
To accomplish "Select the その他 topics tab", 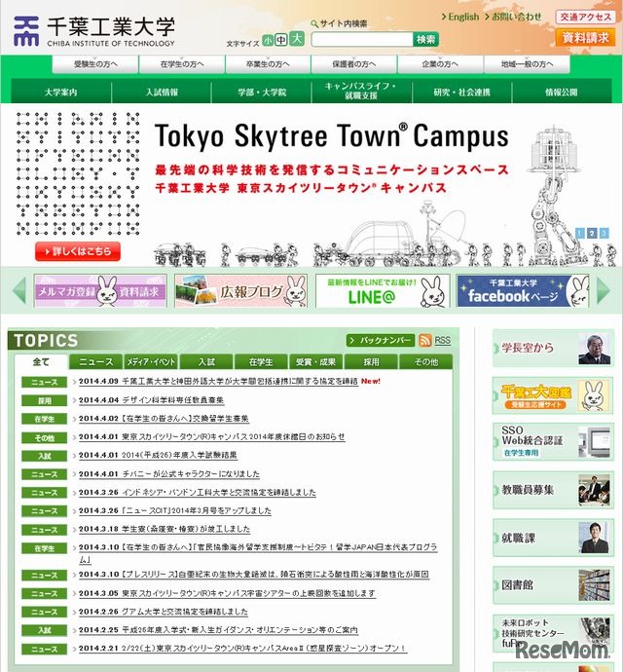I will (426, 361).
